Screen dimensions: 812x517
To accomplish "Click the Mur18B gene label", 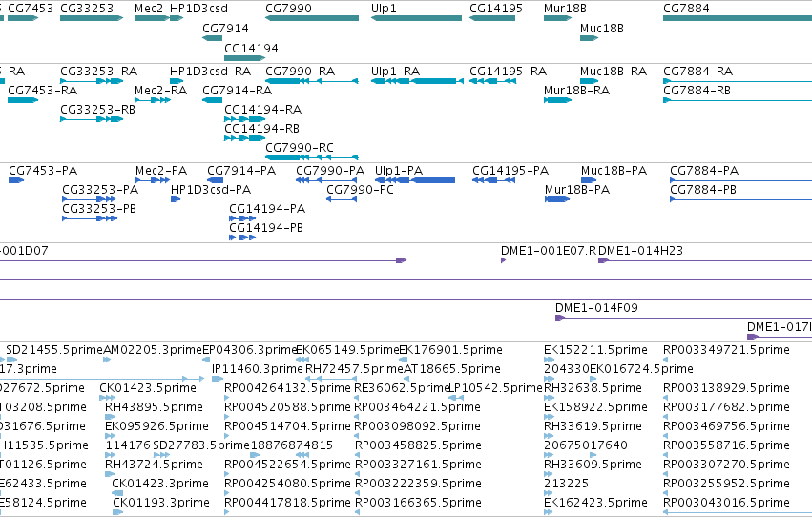I will coord(566,9).
